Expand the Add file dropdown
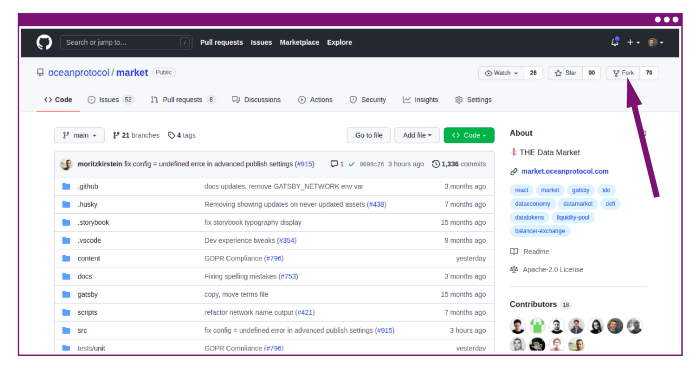 tap(417, 135)
